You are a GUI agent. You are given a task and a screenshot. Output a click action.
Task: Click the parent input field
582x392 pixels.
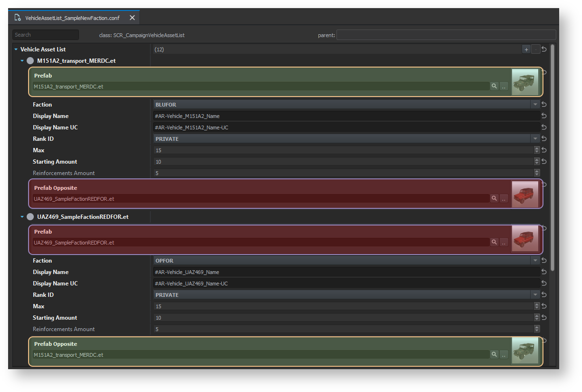pos(446,35)
